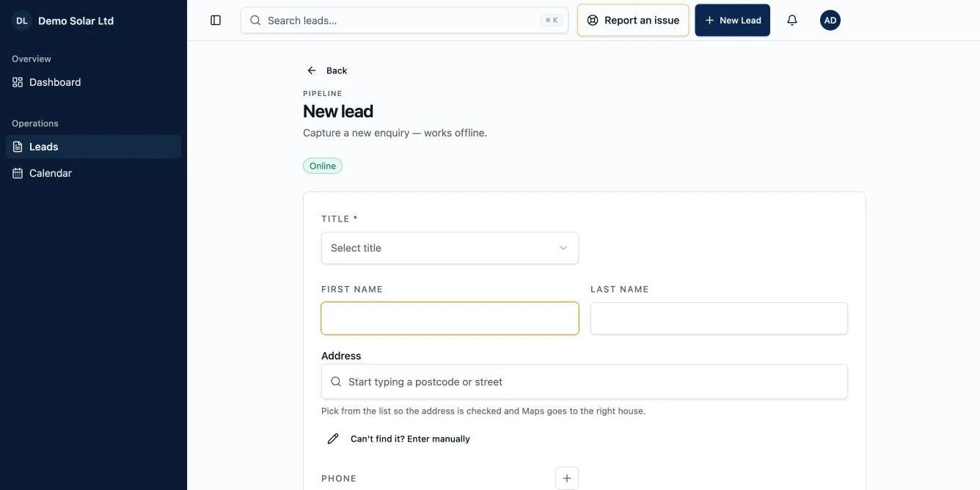The width and height of the screenshot is (980, 490).
Task: Open the AD user avatar menu
Action: pyautogui.click(x=830, y=21)
